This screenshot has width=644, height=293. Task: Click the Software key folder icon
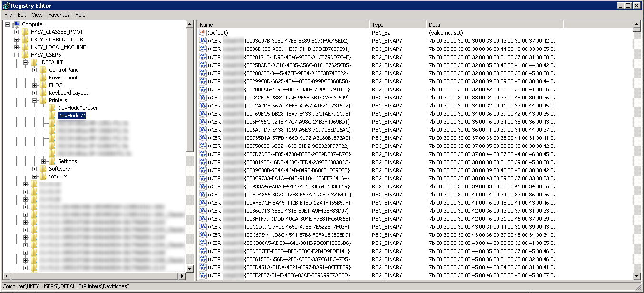[43, 169]
